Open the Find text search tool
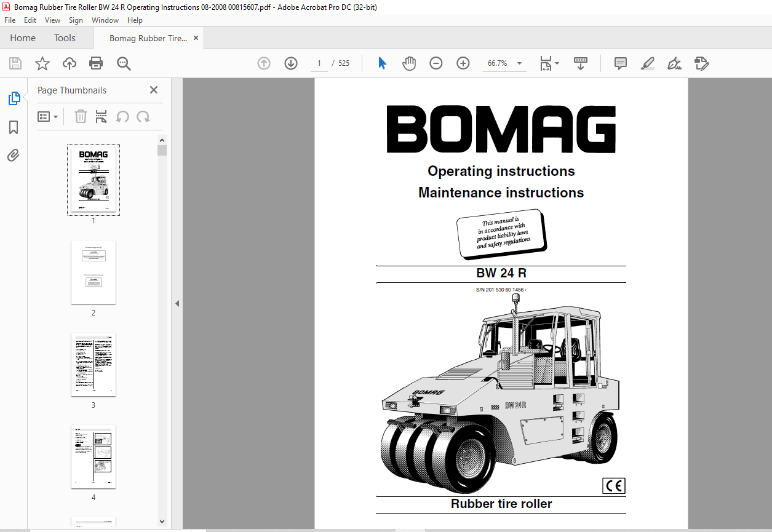The width and height of the screenshot is (772, 532). point(124,63)
